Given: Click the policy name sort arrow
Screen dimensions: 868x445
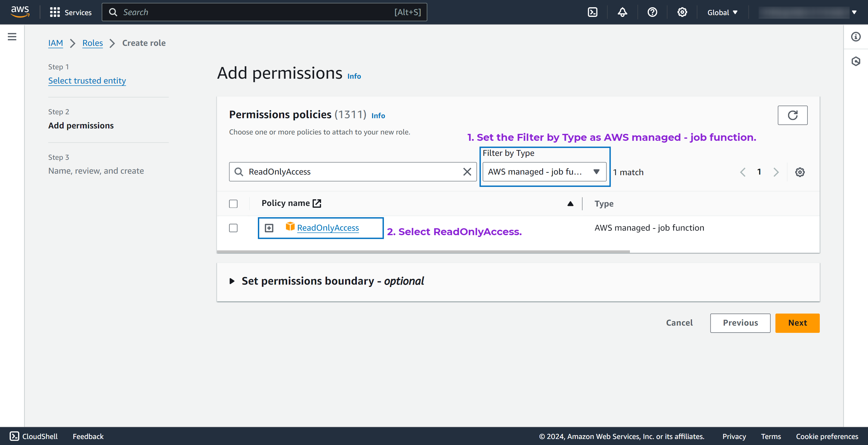Looking at the screenshot, I should (x=569, y=203).
